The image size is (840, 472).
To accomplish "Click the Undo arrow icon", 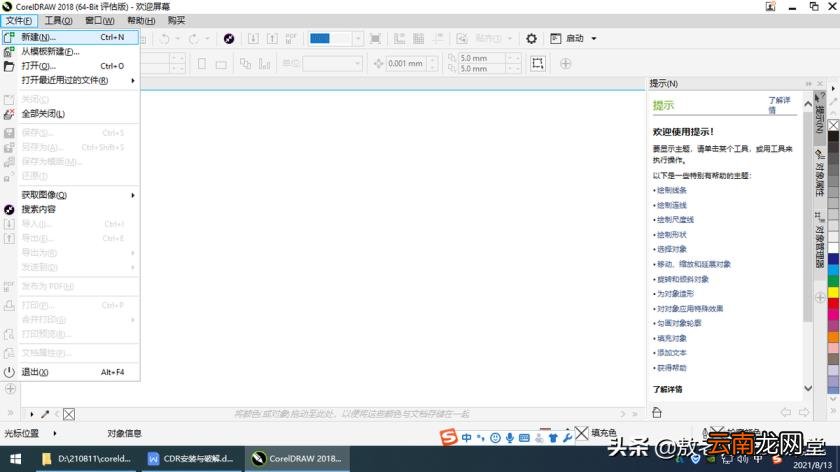I will coord(164,39).
